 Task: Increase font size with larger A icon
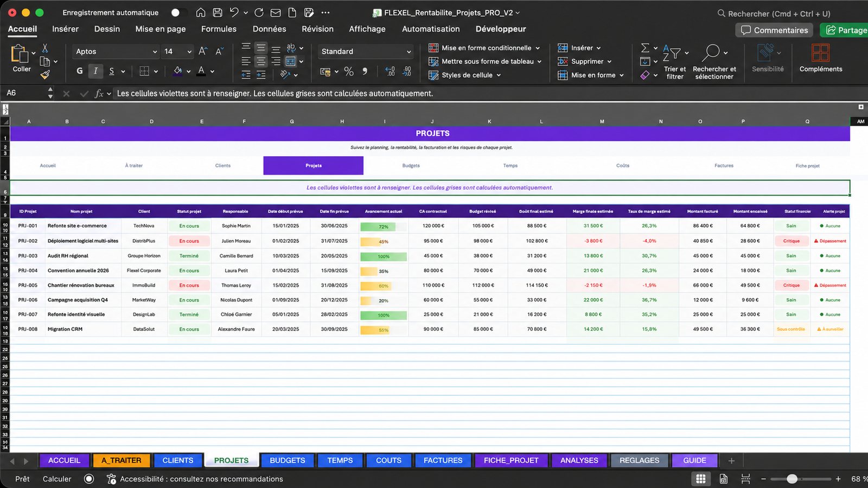203,51
